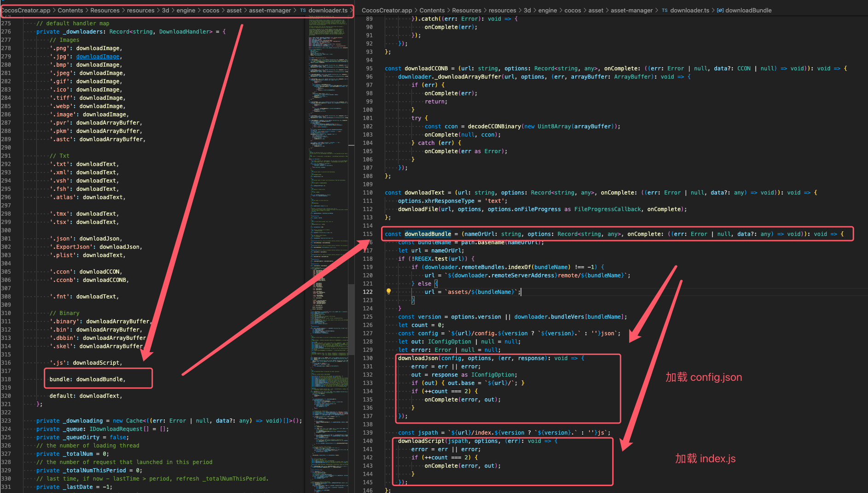Click line number 130 in right gutter

[368, 358]
